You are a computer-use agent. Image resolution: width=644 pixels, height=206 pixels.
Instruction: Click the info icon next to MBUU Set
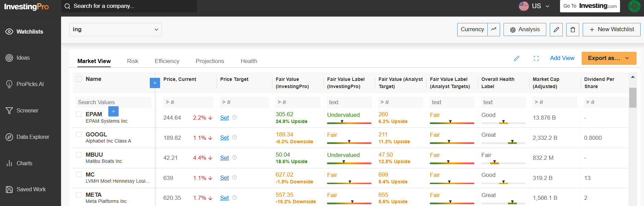pos(234,157)
